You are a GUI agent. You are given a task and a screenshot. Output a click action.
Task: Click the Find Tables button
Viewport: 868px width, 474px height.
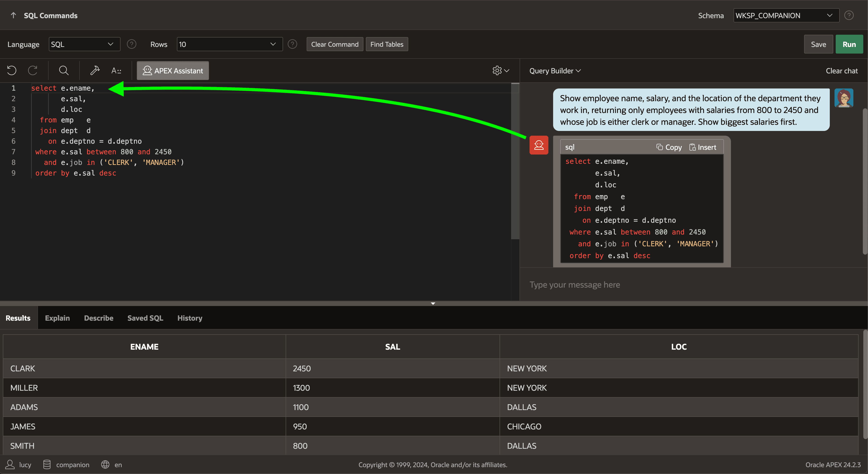(387, 44)
